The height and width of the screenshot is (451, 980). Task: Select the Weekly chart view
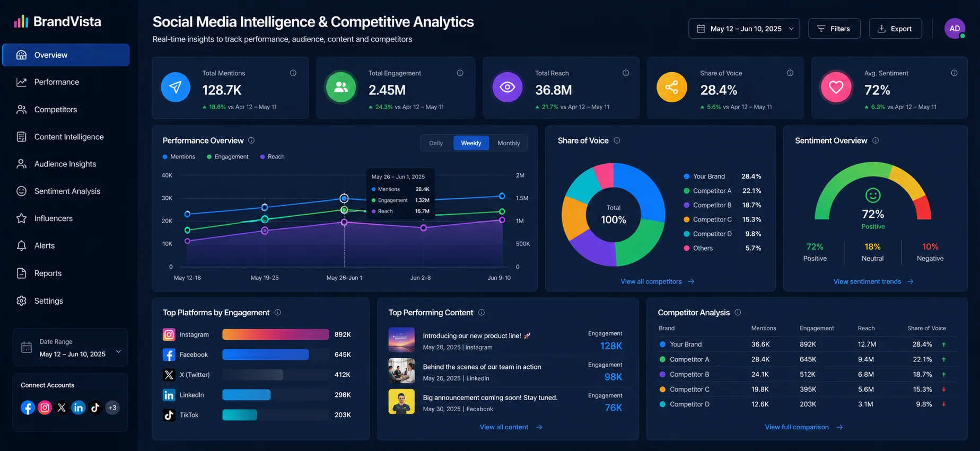tap(471, 143)
